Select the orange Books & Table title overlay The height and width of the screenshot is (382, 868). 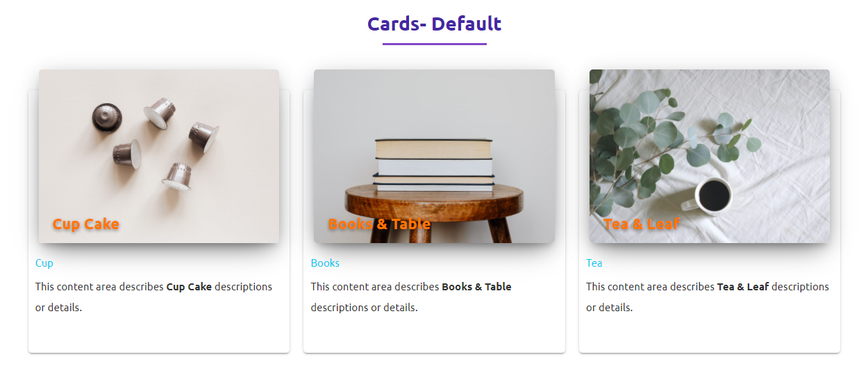pyautogui.click(x=379, y=224)
